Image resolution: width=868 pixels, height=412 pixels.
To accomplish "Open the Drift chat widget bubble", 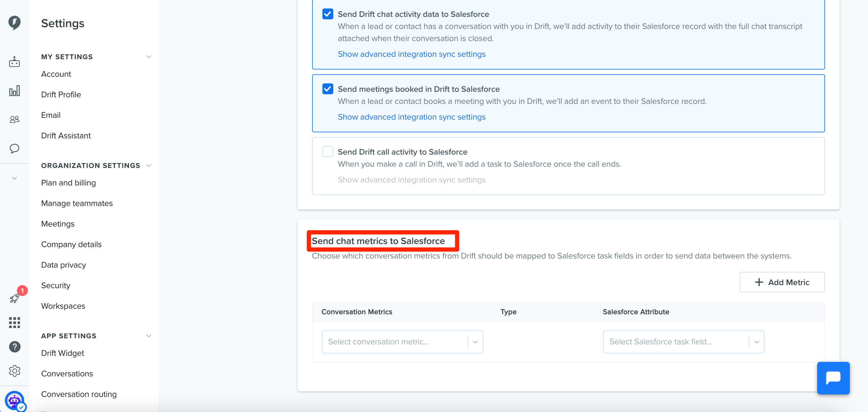I will coord(833,378).
